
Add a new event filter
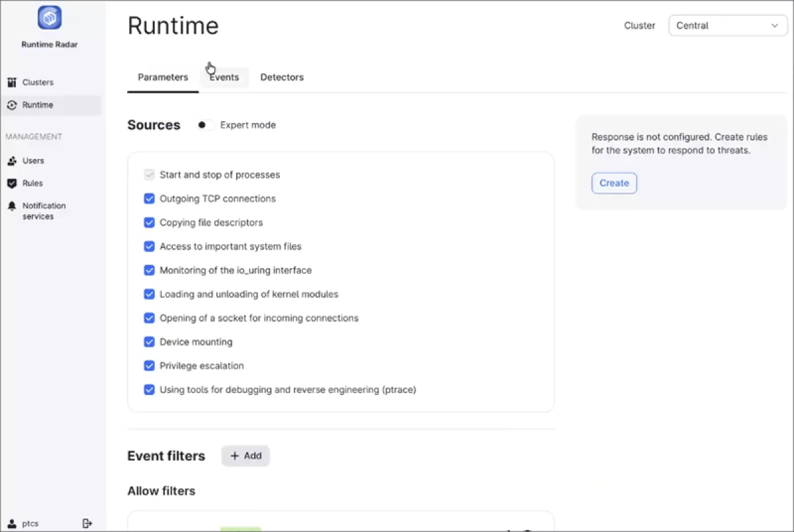[245, 456]
